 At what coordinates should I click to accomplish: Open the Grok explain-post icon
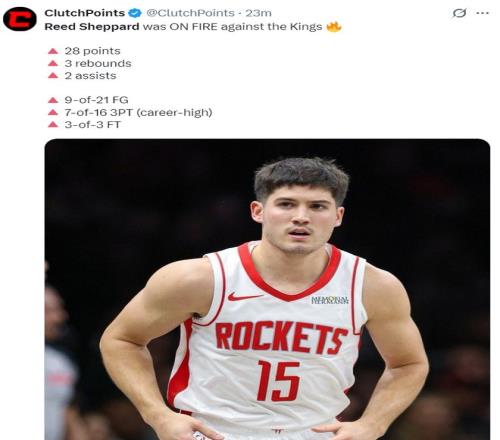click(x=459, y=13)
